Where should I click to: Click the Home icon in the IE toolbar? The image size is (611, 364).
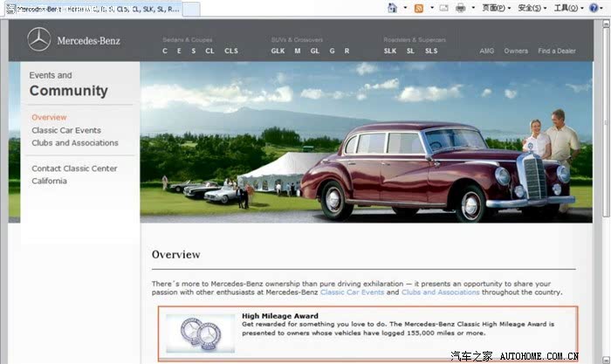click(393, 8)
